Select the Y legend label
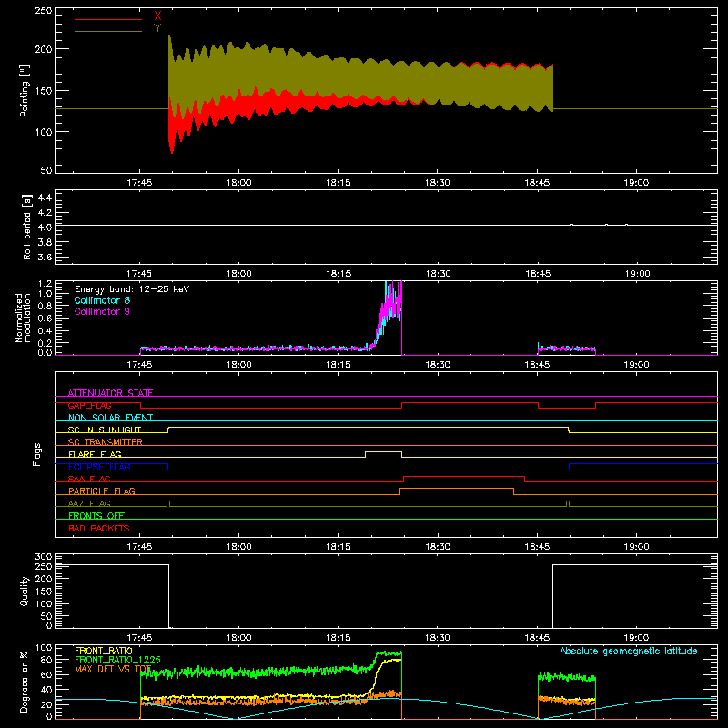Viewport: 728px width, 728px height. (157, 28)
